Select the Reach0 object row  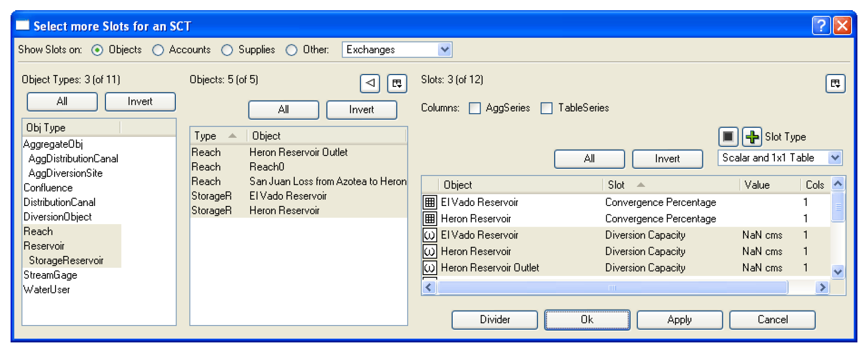[x=299, y=167]
